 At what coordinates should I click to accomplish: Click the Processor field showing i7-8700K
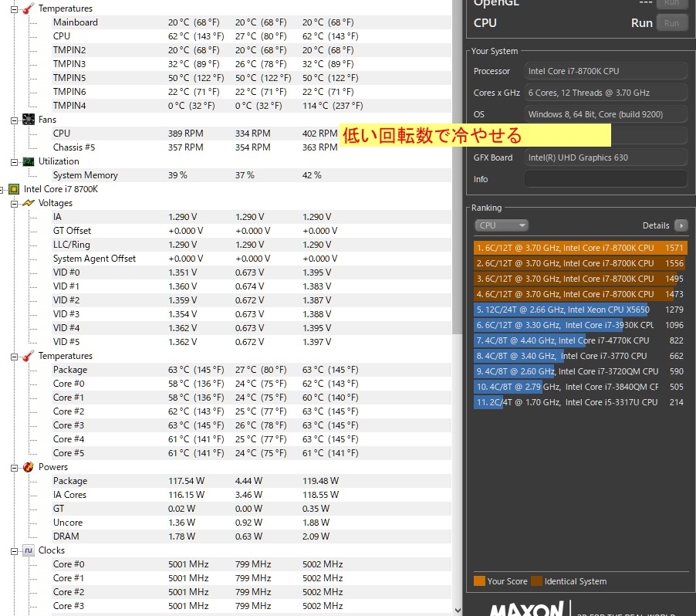[x=606, y=71]
